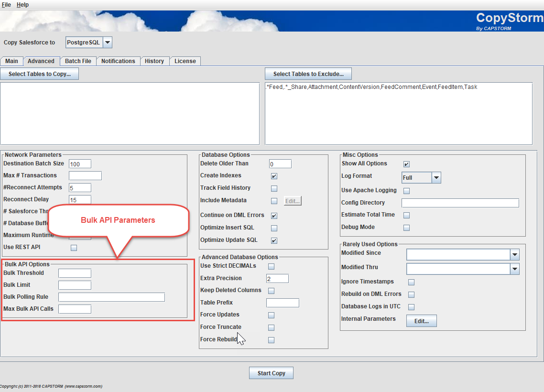Switch to the Notifications tab
The width and height of the screenshot is (544, 392).
pyautogui.click(x=118, y=61)
